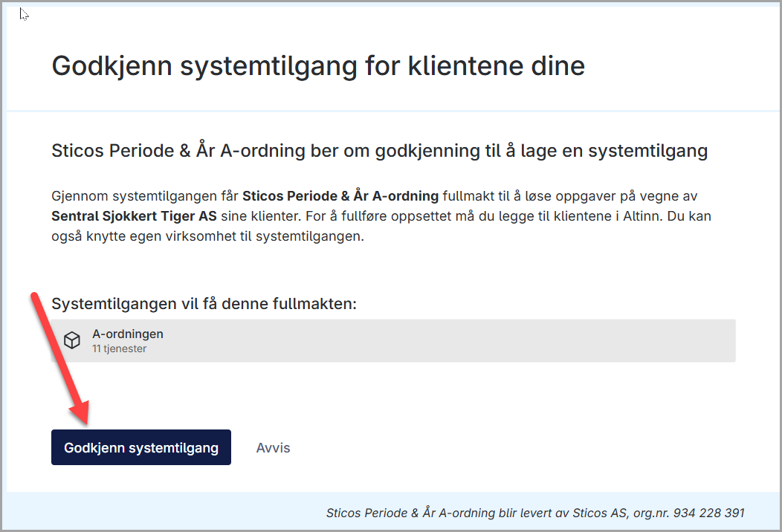782x532 pixels.
Task: Click bold 'Sticos Periode & År A-ordning' in paragraph
Action: tap(340, 196)
